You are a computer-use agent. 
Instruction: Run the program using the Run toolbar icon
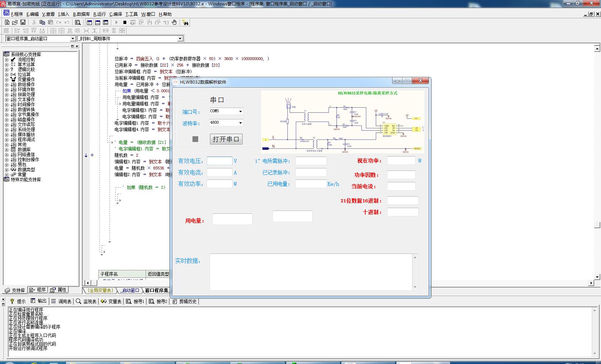tap(116, 22)
